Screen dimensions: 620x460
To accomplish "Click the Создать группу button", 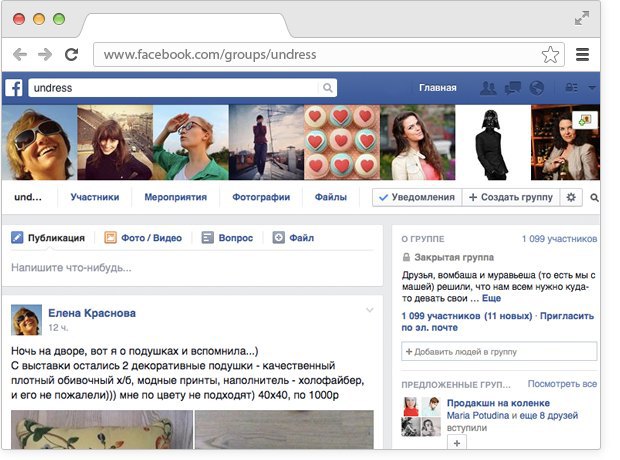I will click(510, 198).
